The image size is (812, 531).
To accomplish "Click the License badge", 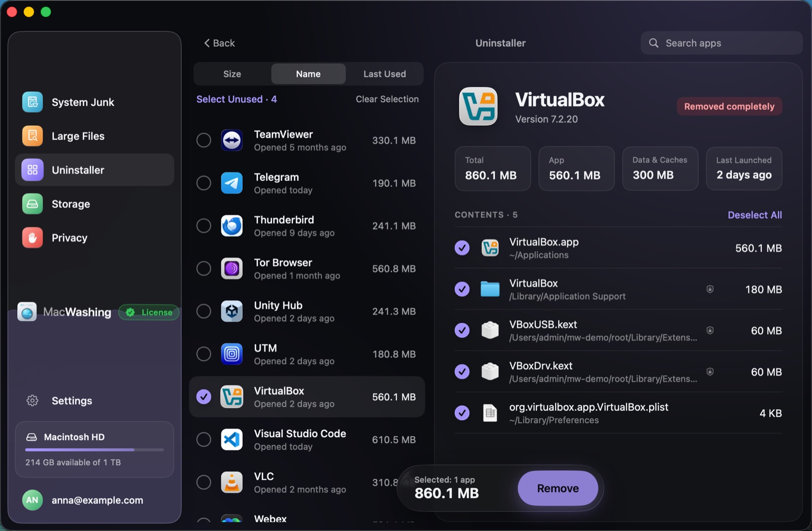I will pyautogui.click(x=149, y=312).
